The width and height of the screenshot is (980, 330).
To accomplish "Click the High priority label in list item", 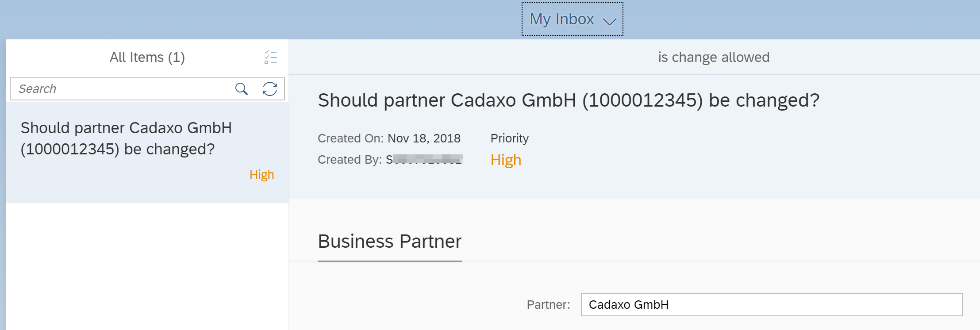I will [x=261, y=175].
